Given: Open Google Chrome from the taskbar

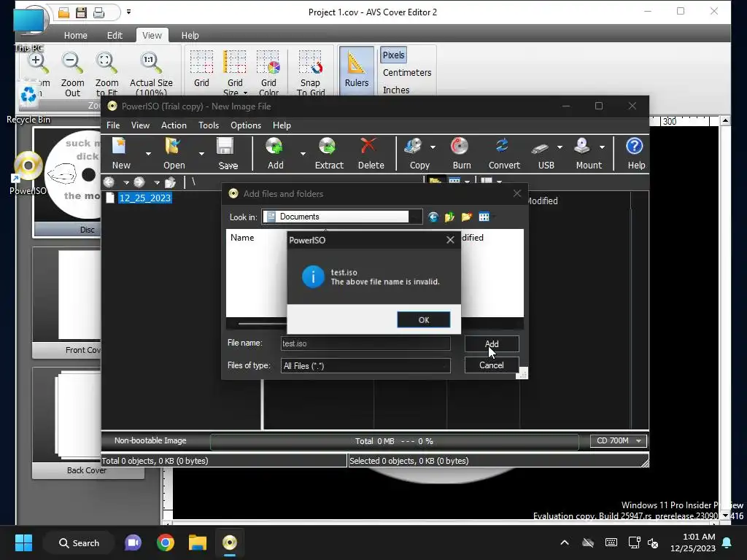Looking at the screenshot, I should (166, 542).
